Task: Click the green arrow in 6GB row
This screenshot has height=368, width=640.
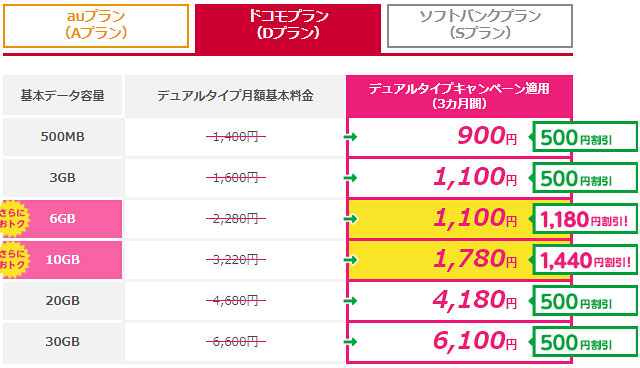Action: 350,219
